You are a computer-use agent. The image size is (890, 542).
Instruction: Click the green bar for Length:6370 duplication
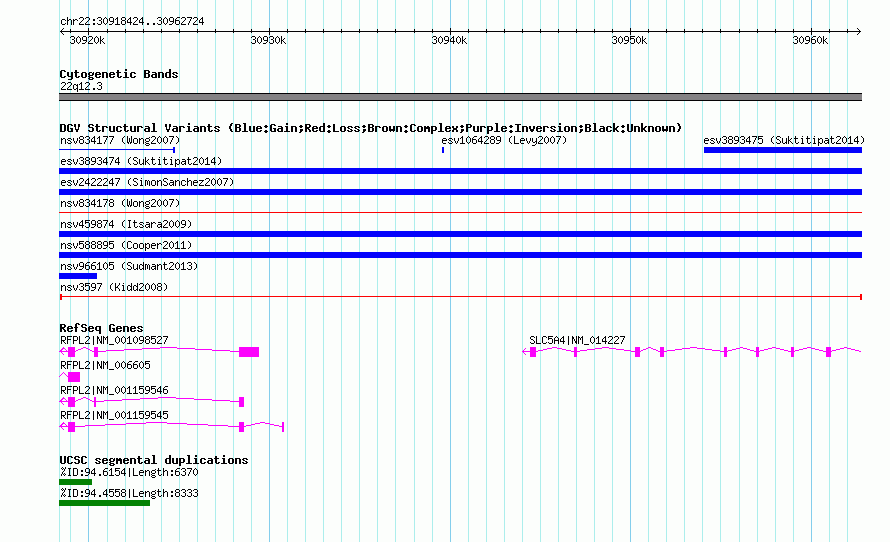(75, 482)
